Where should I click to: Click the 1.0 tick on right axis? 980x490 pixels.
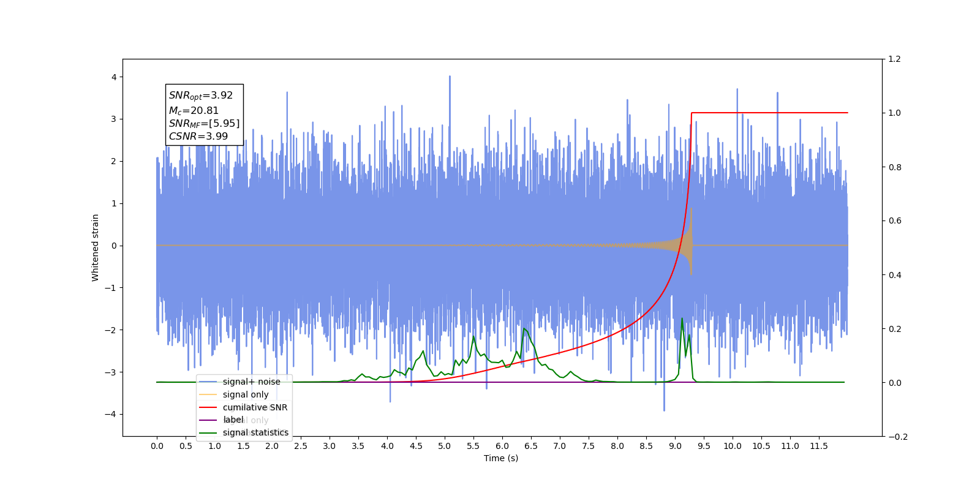[x=895, y=113]
